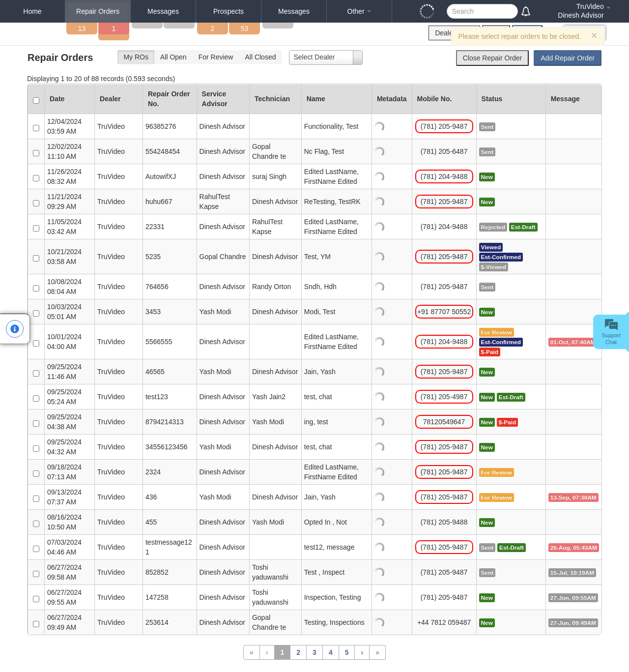Click metadata spinner for order 8794214313

tap(379, 422)
